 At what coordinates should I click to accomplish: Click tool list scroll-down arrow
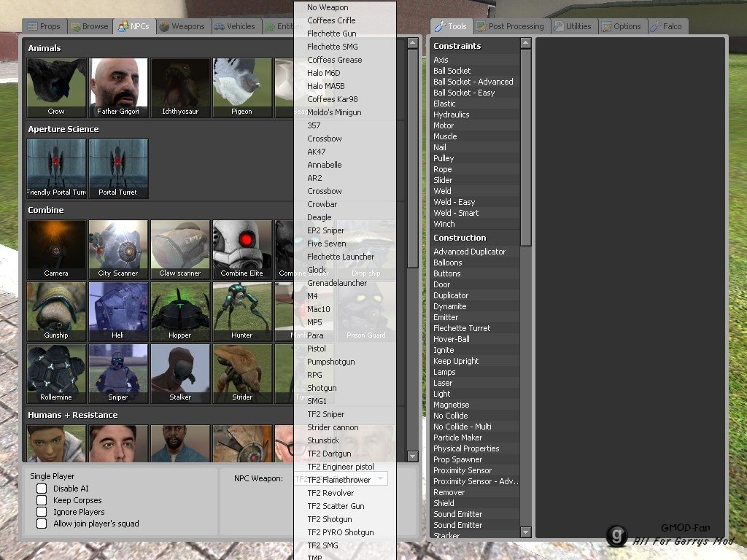[525, 532]
